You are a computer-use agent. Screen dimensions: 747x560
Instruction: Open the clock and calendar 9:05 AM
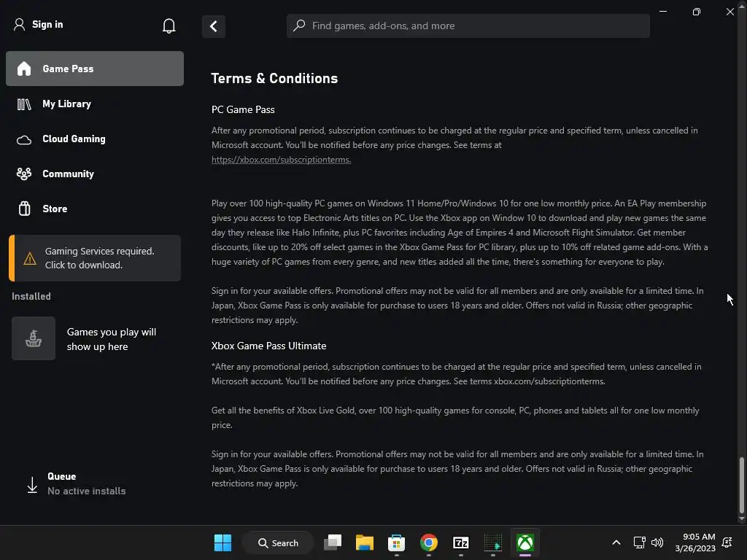click(x=695, y=542)
